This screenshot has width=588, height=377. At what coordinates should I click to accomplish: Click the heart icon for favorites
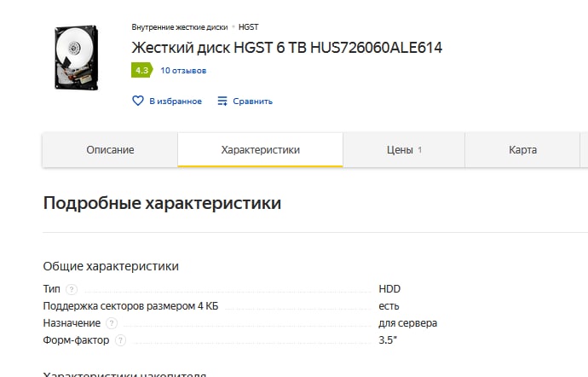pos(138,101)
